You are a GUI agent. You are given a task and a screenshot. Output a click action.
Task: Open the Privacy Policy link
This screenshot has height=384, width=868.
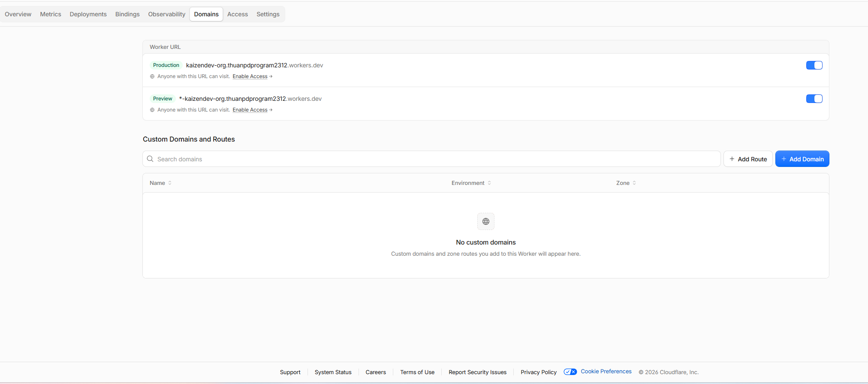click(x=539, y=372)
